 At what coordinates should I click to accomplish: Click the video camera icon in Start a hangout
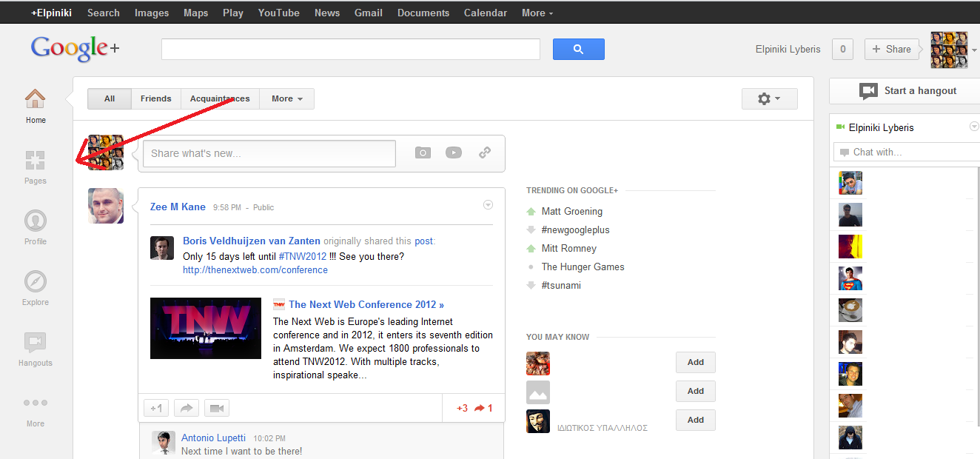pos(868,91)
